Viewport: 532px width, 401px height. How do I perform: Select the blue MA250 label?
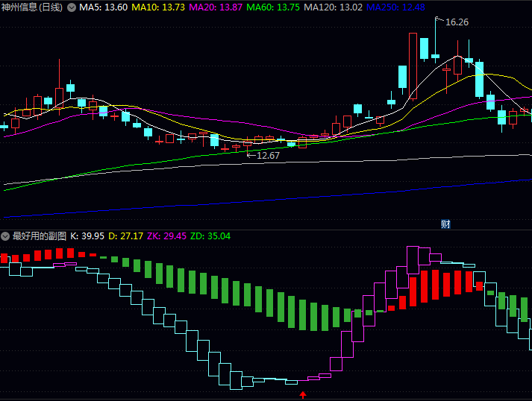coord(396,7)
